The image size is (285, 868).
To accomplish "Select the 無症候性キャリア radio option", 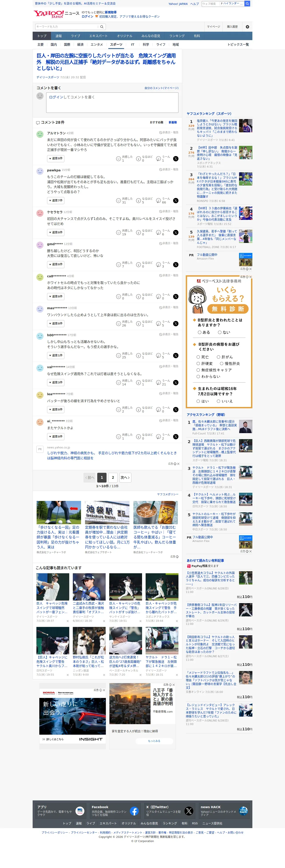I will pos(198,370).
